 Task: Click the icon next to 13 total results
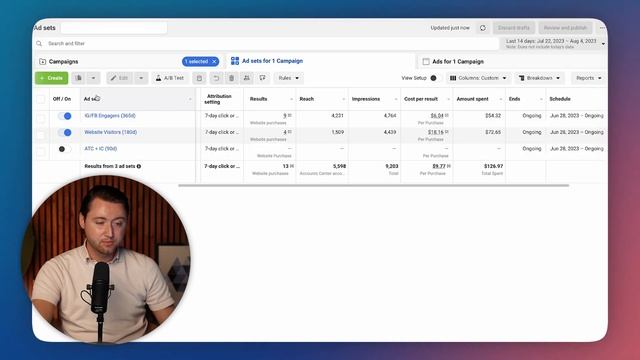(x=292, y=166)
